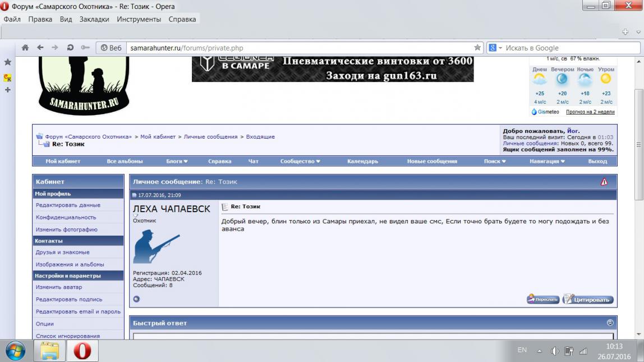Go back with the browser Back arrow
The height and width of the screenshot is (362, 644).
40,48
